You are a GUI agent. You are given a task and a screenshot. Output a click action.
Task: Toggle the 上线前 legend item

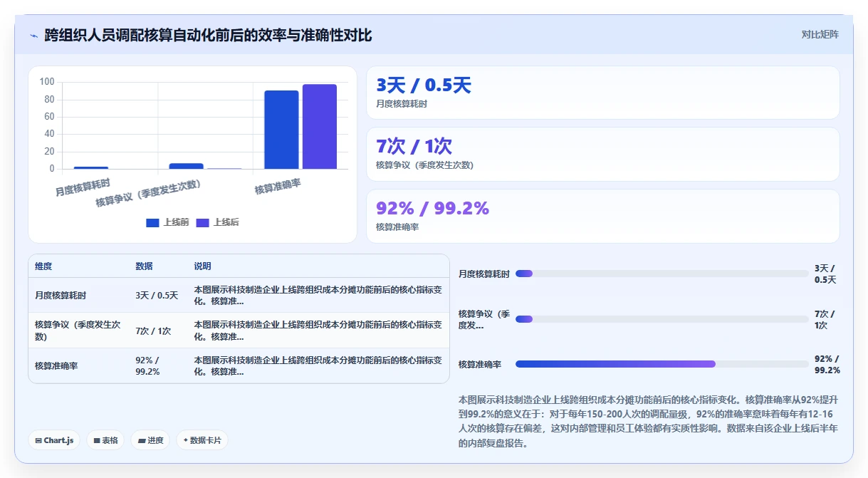coord(167,222)
